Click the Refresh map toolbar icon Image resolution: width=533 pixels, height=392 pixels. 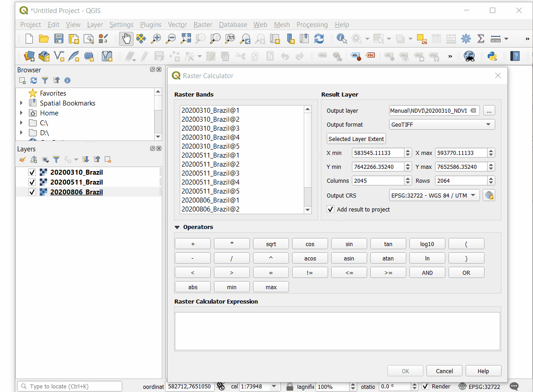tap(319, 39)
